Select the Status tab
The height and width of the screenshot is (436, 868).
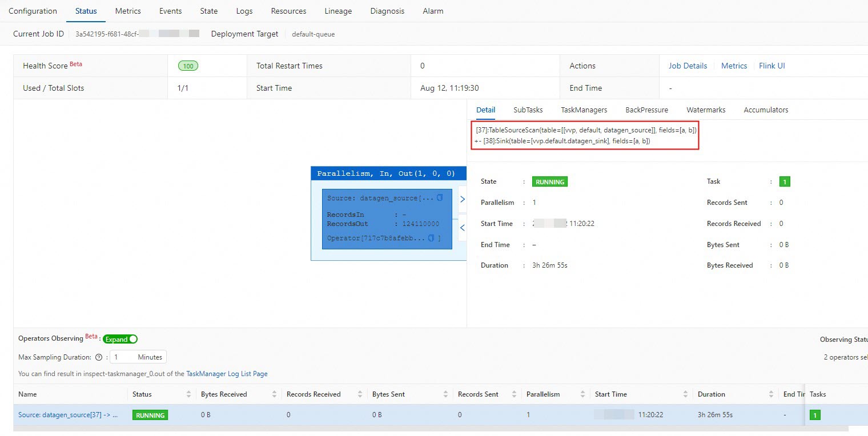86,11
